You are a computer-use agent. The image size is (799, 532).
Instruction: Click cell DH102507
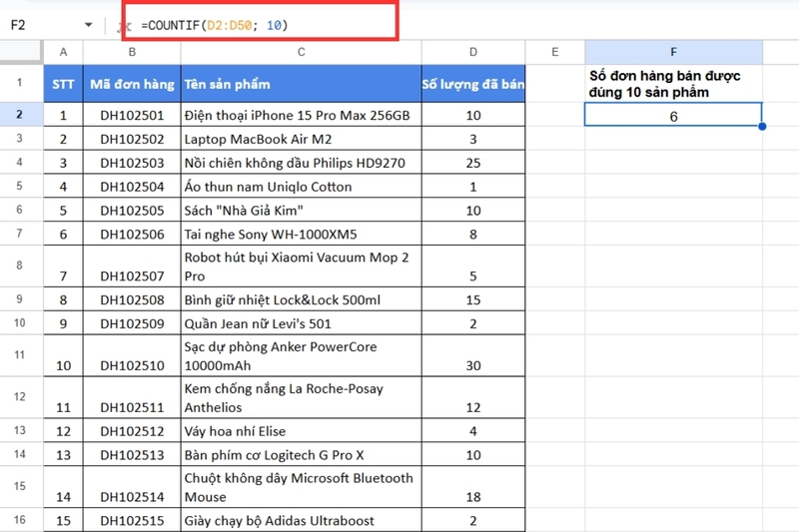pyautogui.click(x=132, y=266)
